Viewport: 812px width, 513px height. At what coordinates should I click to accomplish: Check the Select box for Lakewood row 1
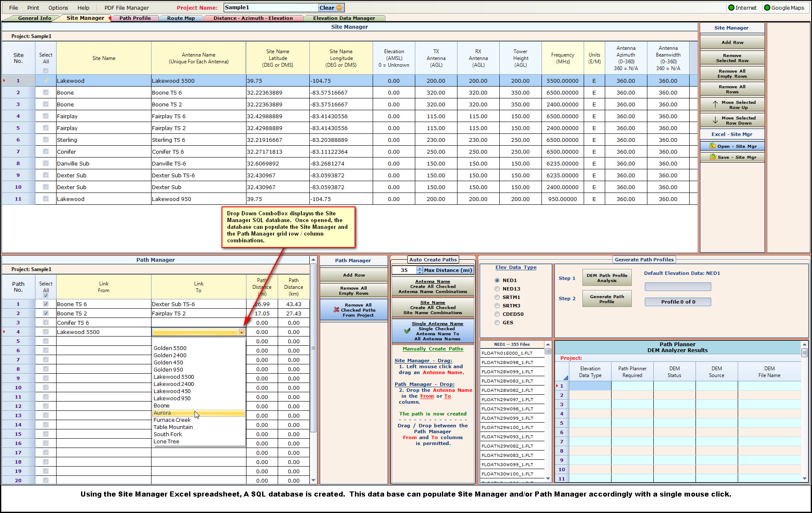pos(46,81)
